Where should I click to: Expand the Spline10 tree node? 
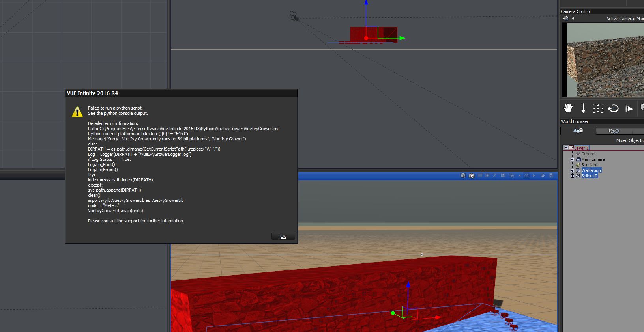coord(572,176)
